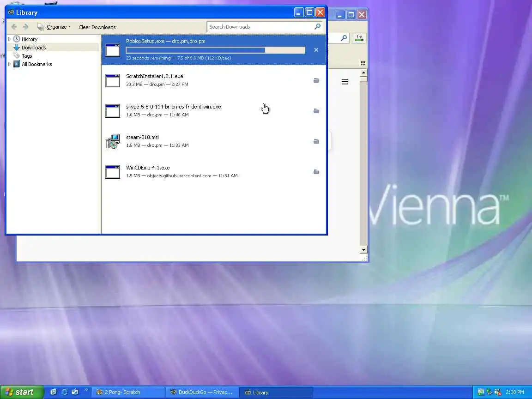Click the system tray clock showing 2:38 PM

(x=515, y=392)
